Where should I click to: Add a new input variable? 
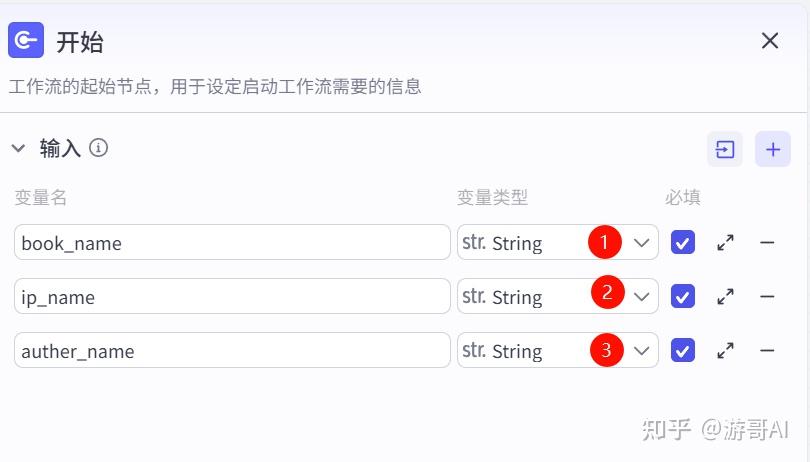(772, 149)
